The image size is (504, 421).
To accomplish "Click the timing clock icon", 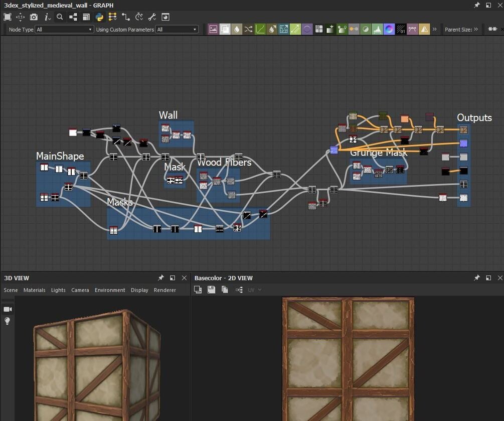I will tap(139, 17).
